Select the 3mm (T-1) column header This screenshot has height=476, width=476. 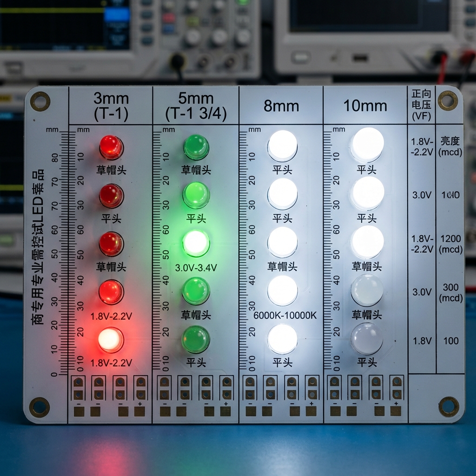110,106
